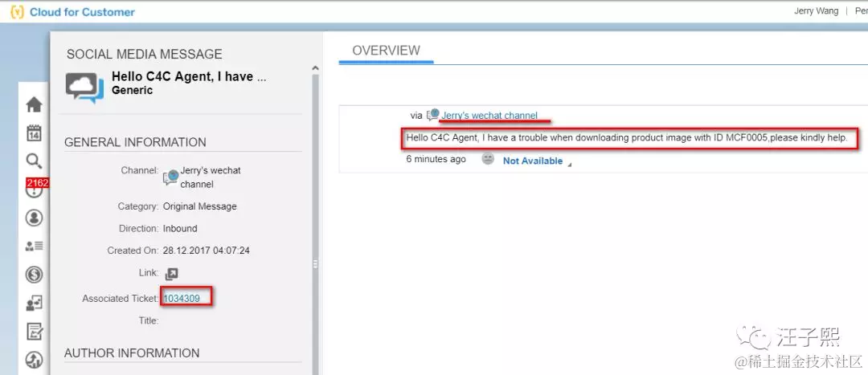Select the message text about MCF0005
This screenshot has height=375, width=868.
coord(627,138)
